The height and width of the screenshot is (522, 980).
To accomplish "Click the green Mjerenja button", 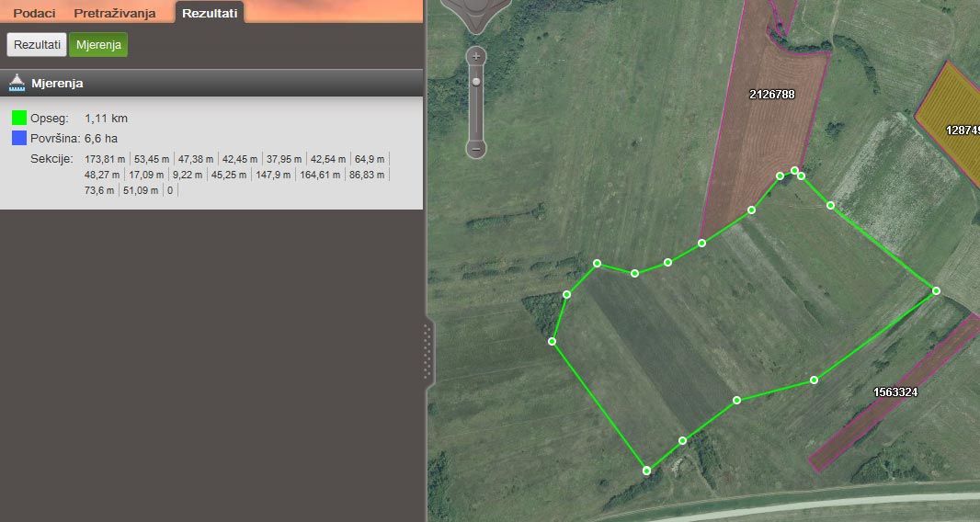I will pyautogui.click(x=98, y=45).
